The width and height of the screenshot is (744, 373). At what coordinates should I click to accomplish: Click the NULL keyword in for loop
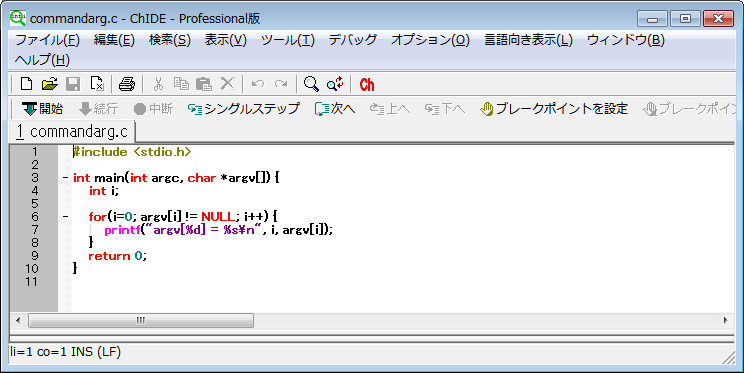coord(218,217)
